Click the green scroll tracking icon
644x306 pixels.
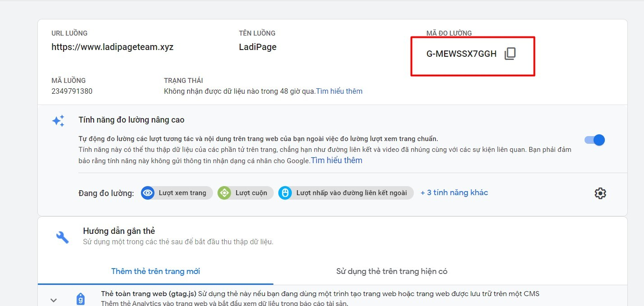pos(224,193)
